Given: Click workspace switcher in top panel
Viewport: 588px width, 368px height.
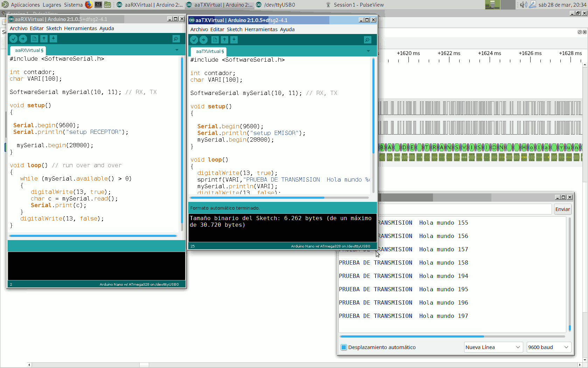Looking at the screenshot, I should coord(500,5).
